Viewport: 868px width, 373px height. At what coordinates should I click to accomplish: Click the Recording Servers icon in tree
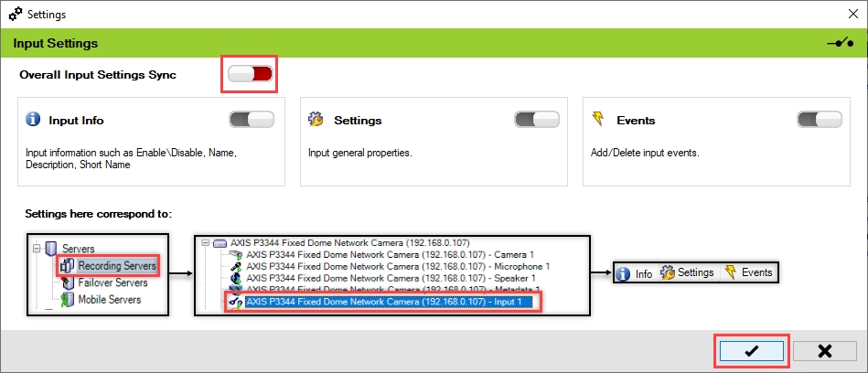pos(67,266)
